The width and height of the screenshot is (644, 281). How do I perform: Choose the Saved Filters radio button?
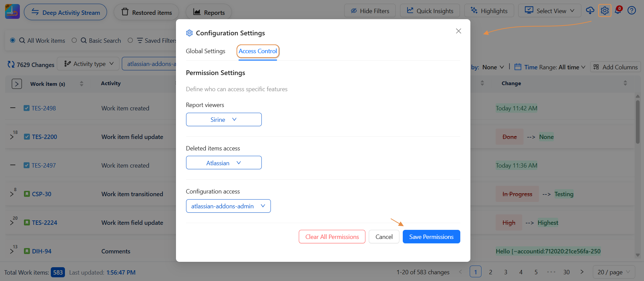[x=130, y=40]
